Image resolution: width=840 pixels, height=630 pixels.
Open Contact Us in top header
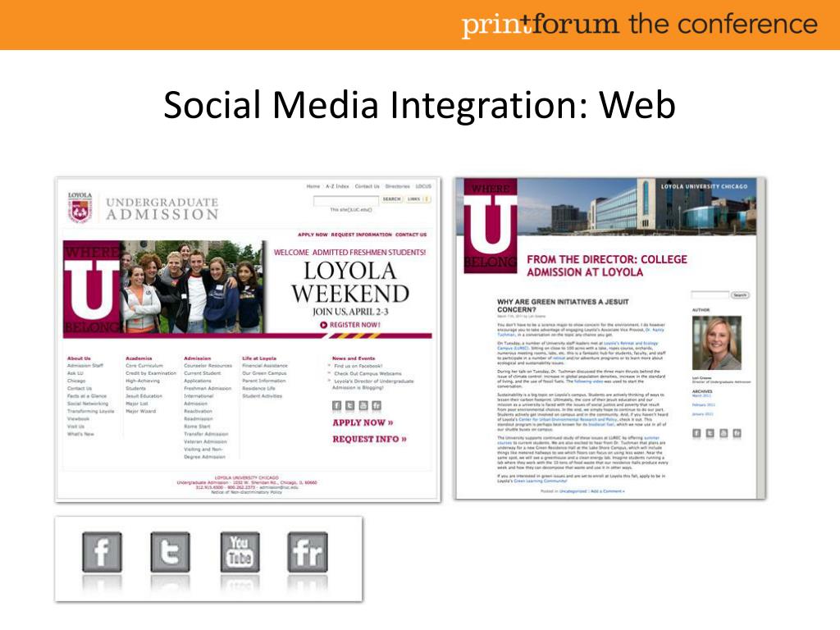[x=367, y=186]
